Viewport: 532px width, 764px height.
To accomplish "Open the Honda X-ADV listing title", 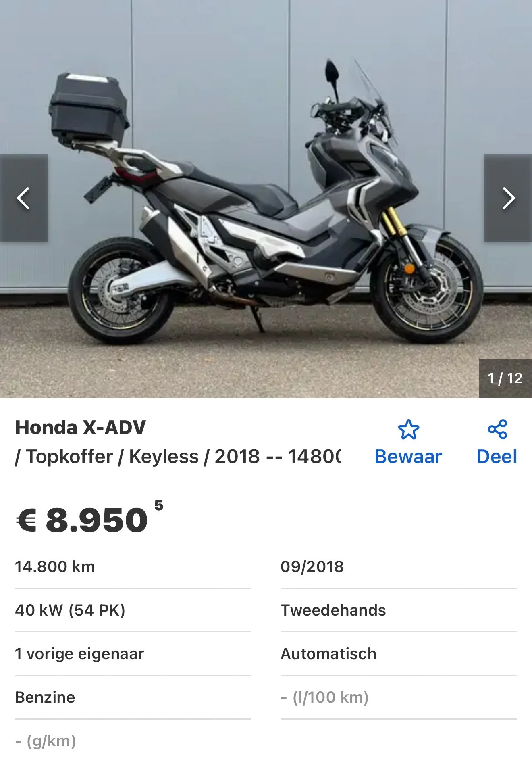I will pyautogui.click(x=80, y=428).
